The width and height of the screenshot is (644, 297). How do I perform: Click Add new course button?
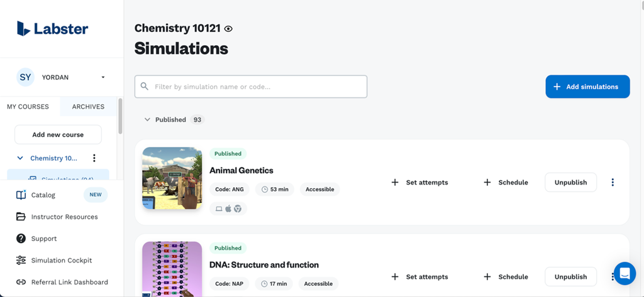(x=58, y=134)
